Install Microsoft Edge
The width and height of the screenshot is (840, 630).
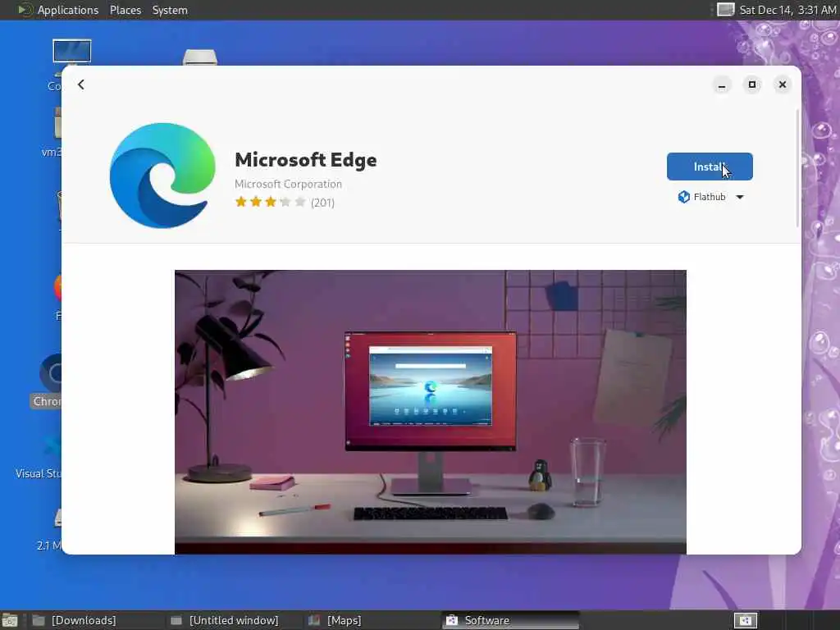[x=710, y=167]
